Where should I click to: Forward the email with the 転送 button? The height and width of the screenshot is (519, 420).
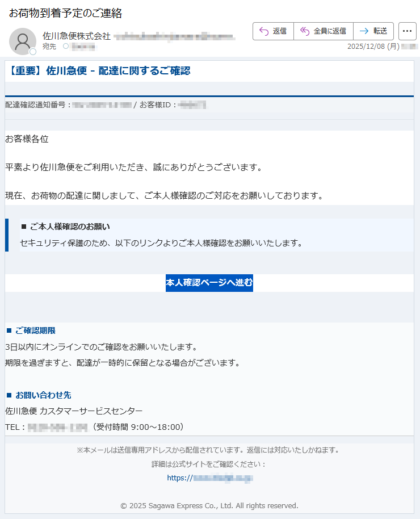coord(373,31)
